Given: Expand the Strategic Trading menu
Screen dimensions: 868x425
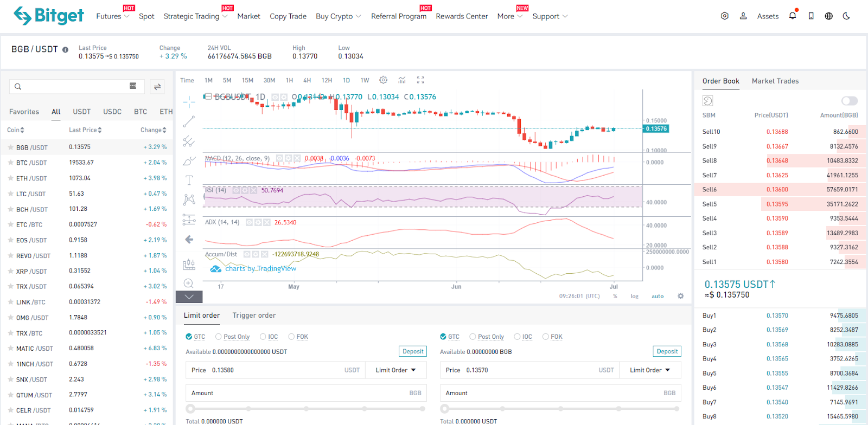Looking at the screenshot, I should [x=196, y=16].
